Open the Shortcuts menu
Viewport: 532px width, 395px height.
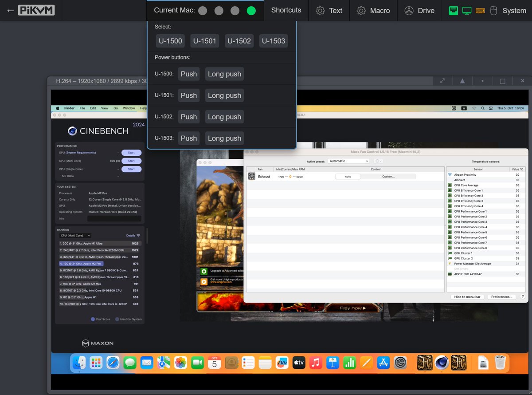pyautogui.click(x=286, y=10)
